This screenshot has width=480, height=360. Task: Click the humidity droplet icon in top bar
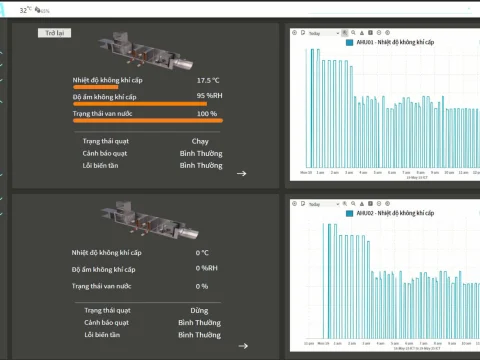37,10
